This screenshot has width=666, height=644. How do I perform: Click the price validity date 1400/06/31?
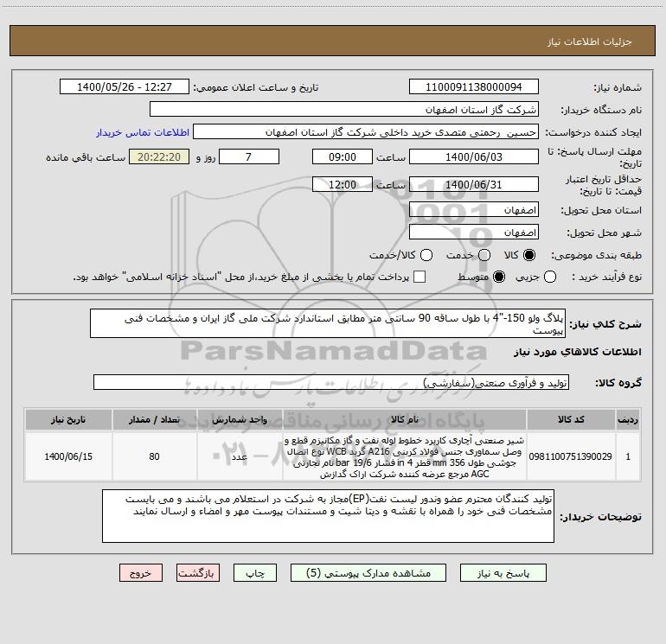pos(474,185)
